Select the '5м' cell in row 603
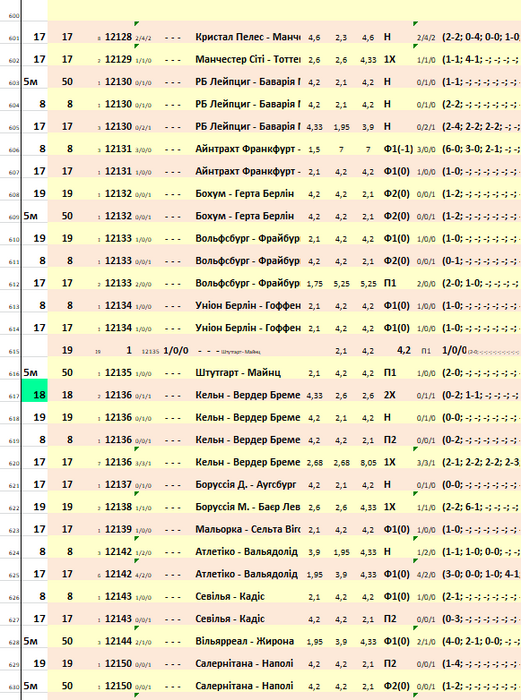Viewport: 521px width, 700px height. (x=30, y=82)
